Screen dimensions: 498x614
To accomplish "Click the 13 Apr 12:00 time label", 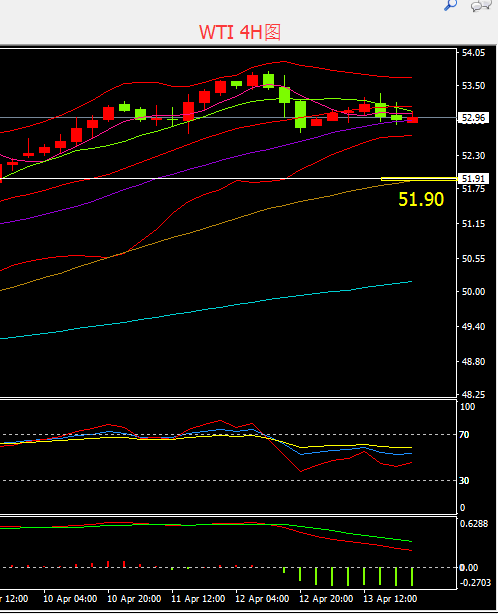I will (x=390, y=599).
